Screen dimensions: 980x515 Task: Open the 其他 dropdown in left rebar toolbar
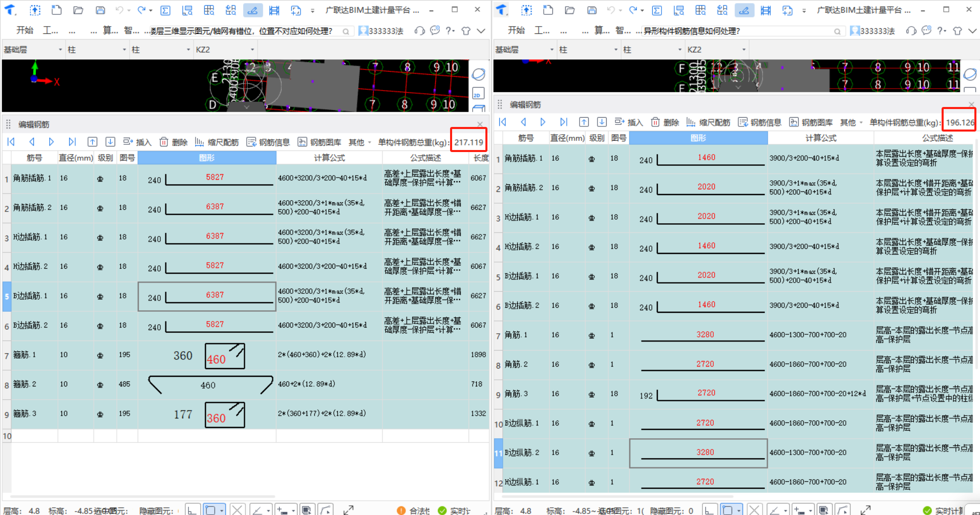point(359,142)
